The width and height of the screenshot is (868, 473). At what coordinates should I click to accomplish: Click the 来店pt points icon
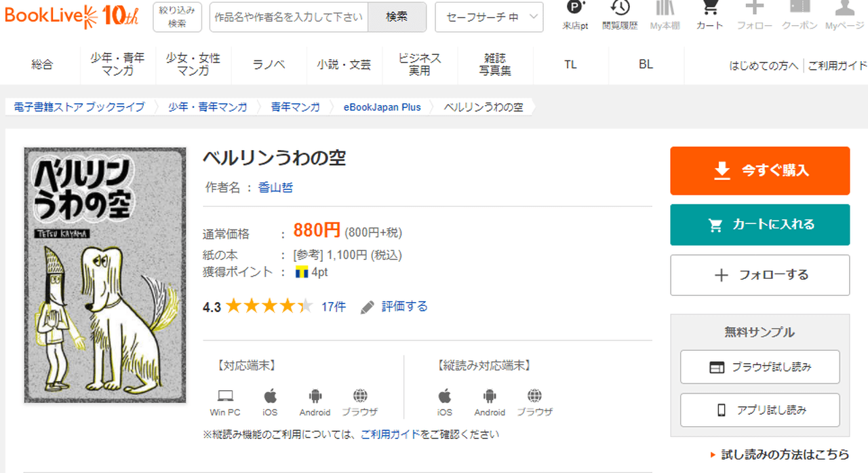[575, 14]
